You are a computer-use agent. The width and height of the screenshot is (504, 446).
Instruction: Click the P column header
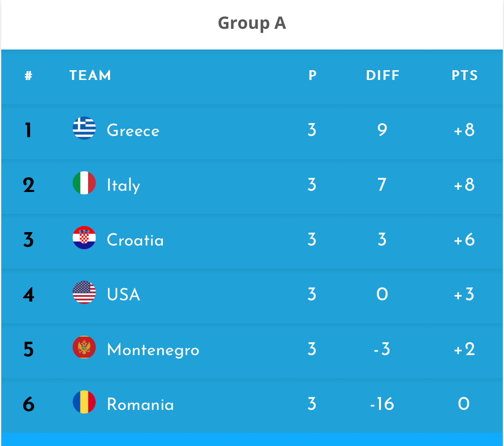coord(312,75)
